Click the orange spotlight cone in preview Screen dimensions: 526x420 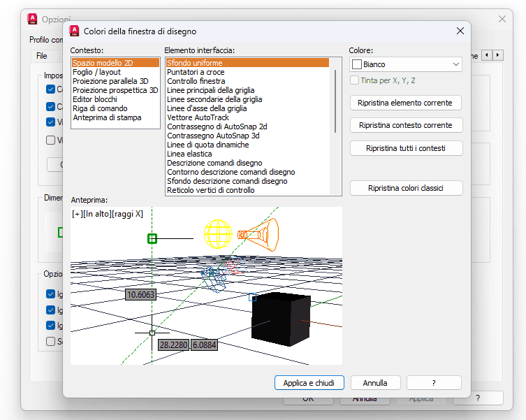pyautogui.click(x=258, y=233)
